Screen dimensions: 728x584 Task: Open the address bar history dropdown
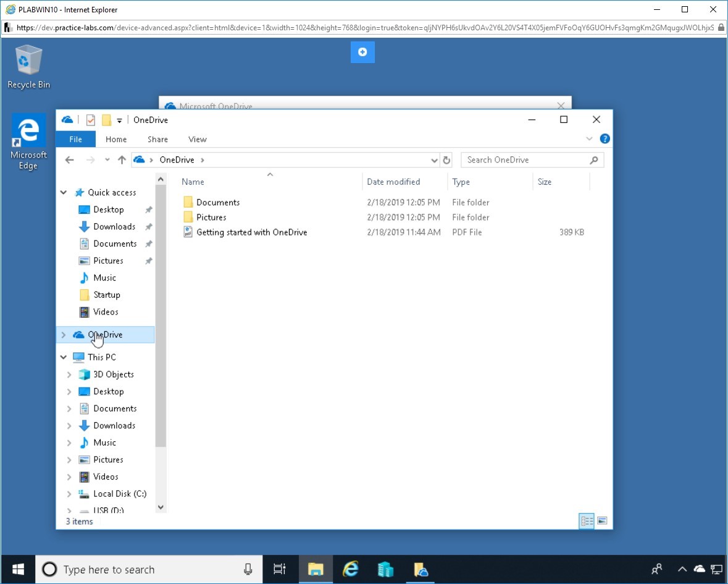pos(434,160)
